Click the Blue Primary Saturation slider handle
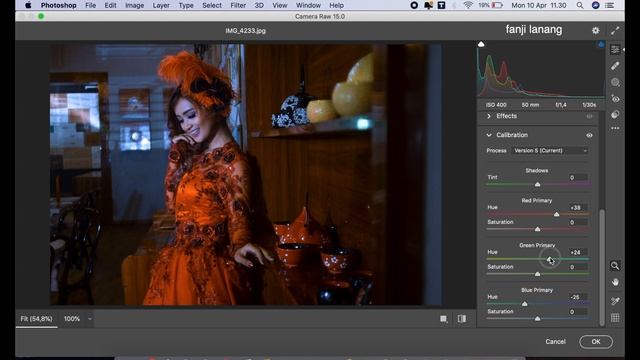The image size is (640, 360). tap(538, 318)
